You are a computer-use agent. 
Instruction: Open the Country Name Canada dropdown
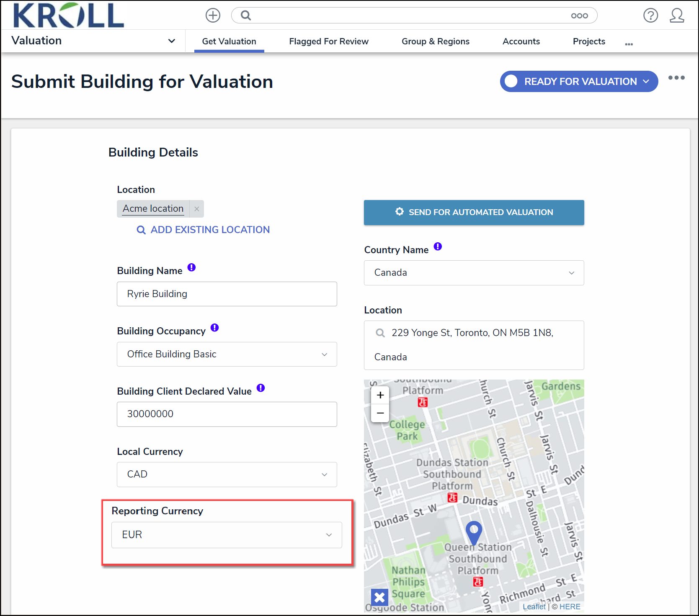[474, 273]
